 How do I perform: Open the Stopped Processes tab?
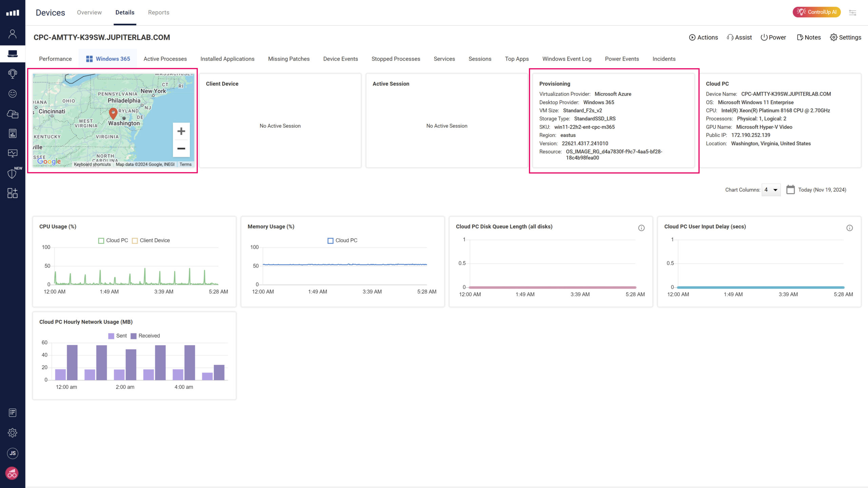[396, 59]
